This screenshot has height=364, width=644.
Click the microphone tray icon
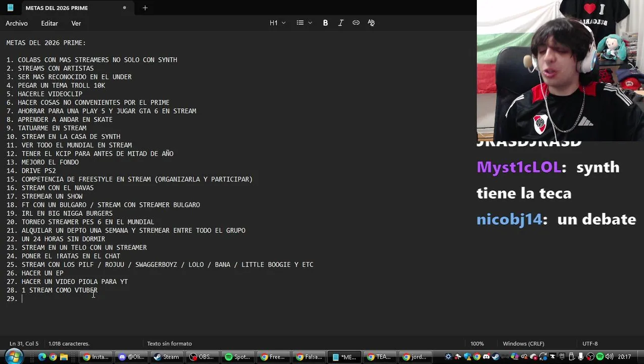click(580, 356)
